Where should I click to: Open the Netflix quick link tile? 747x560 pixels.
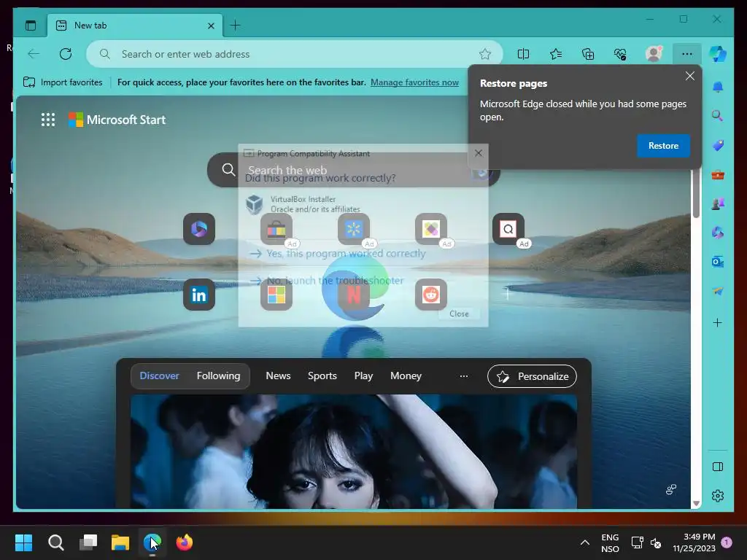[354, 295]
